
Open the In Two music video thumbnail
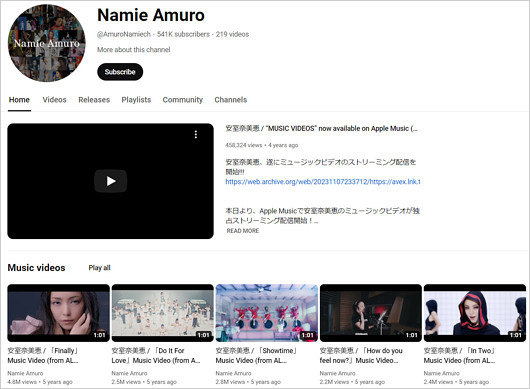pos(475,313)
